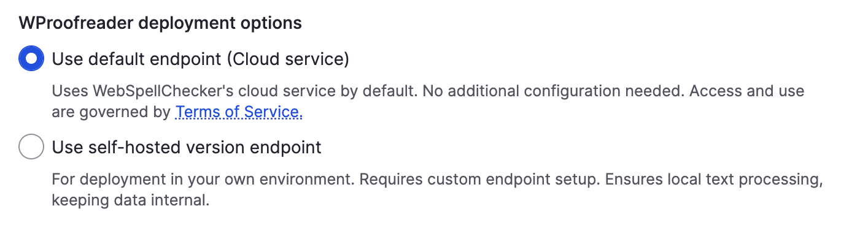Image resolution: width=868 pixels, height=233 pixels.
Task: Click the filled blue radio circle
Action: [x=31, y=59]
